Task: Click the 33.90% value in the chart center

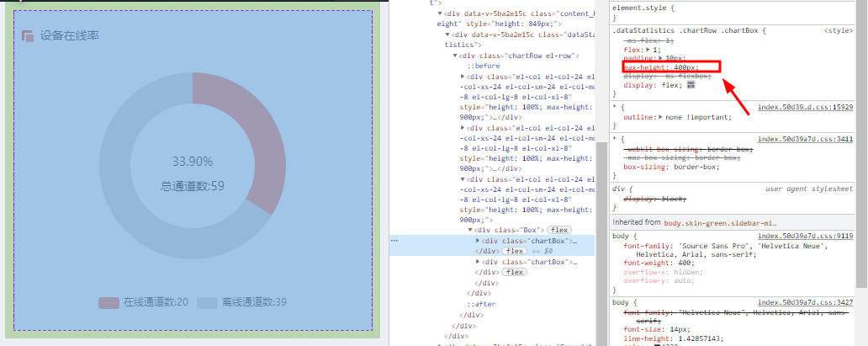Action: (193, 162)
